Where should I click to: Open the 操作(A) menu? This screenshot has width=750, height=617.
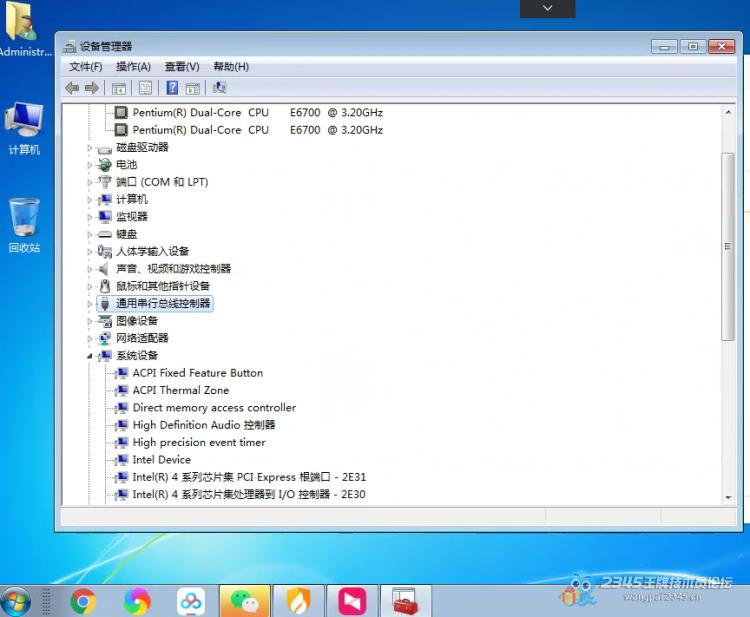(133, 66)
